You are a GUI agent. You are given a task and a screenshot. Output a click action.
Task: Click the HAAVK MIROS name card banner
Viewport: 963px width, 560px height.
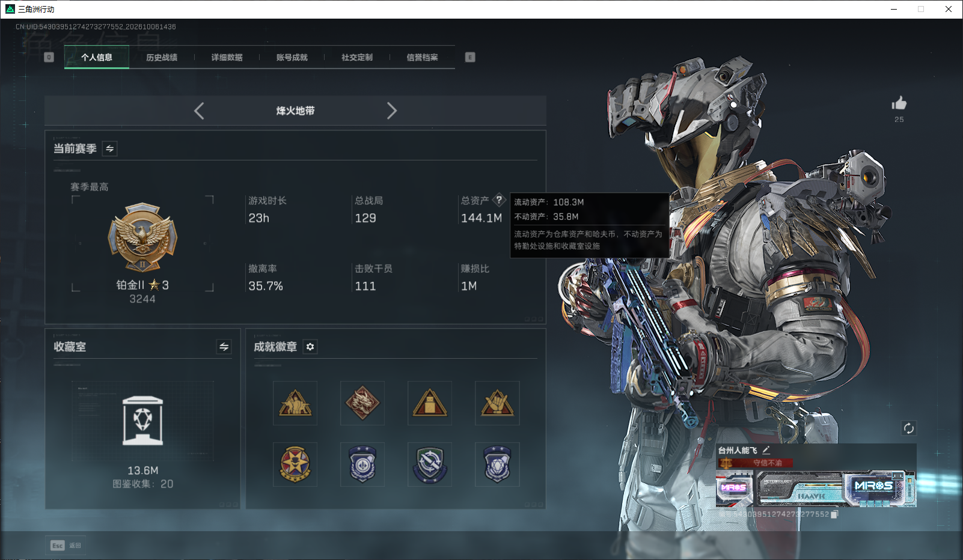[x=836, y=488]
